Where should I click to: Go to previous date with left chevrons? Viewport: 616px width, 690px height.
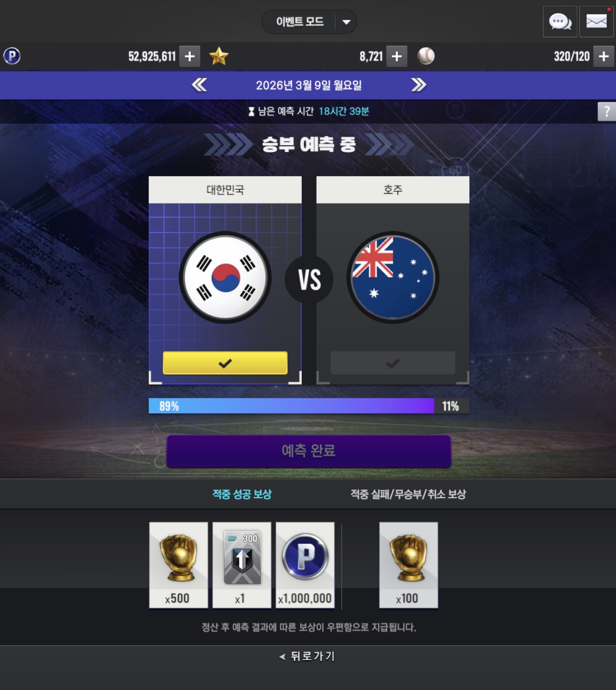[x=199, y=85]
